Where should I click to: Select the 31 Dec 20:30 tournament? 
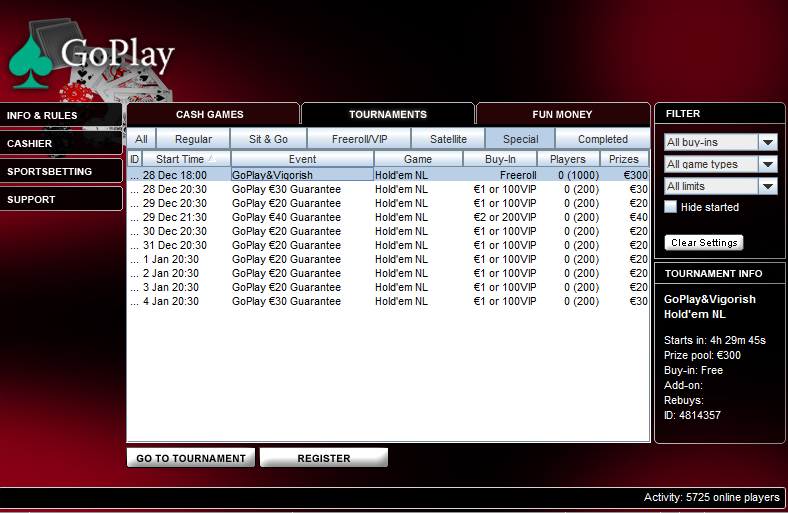(x=388, y=245)
